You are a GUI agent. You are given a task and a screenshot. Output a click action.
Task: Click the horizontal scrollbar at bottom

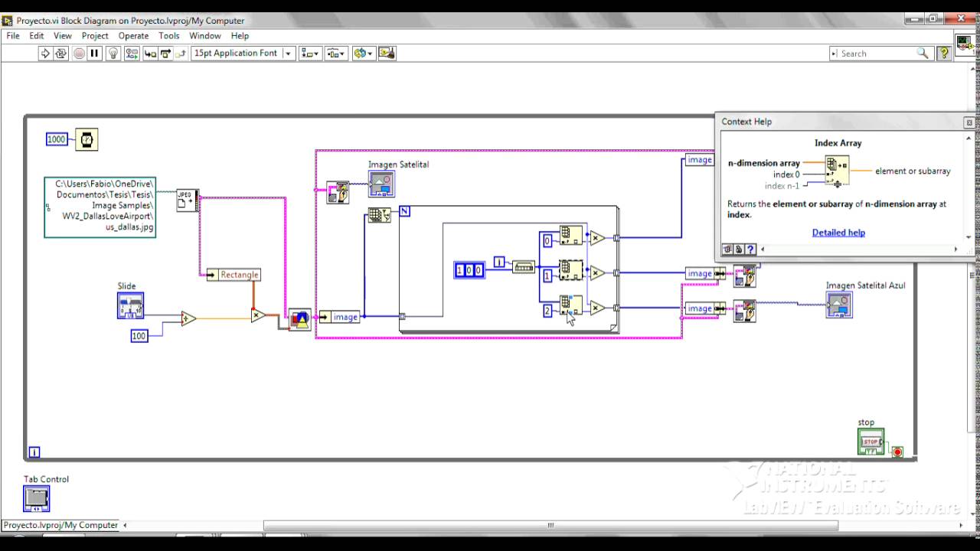pyautogui.click(x=550, y=525)
